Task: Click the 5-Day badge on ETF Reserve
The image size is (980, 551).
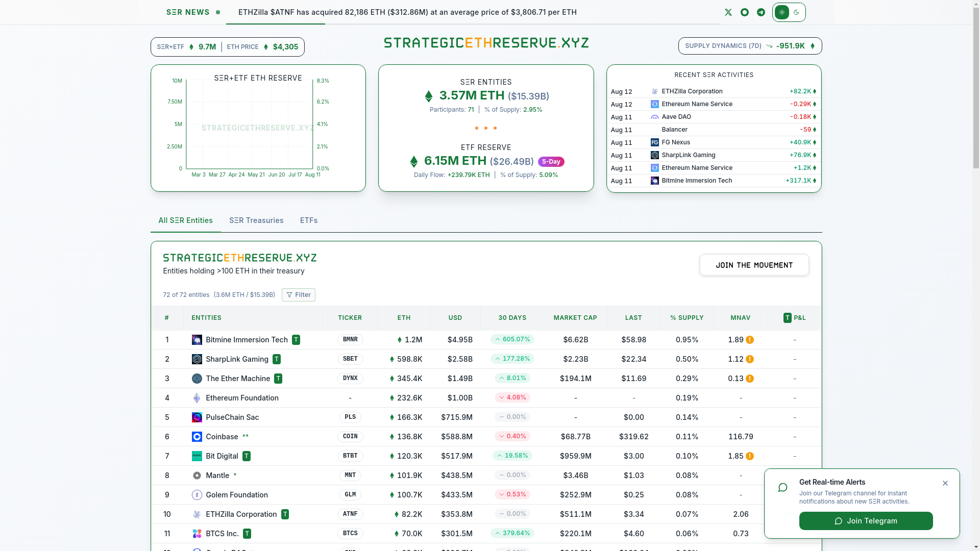Action: pos(551,162)
